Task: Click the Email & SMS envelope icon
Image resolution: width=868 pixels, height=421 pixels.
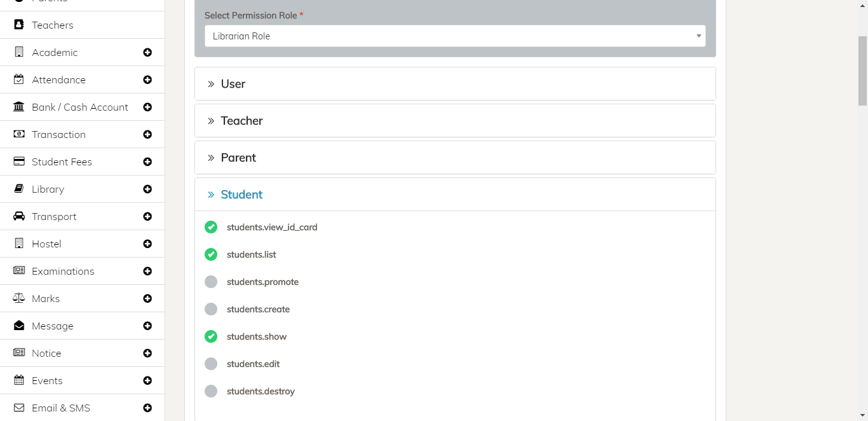Action: (x=18, y=408)
